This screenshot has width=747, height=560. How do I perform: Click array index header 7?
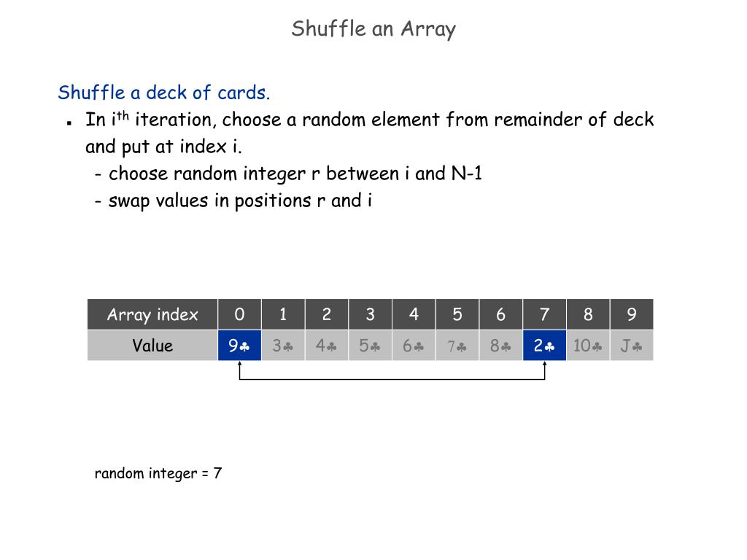pyautogui.click(x=544, y=314)
